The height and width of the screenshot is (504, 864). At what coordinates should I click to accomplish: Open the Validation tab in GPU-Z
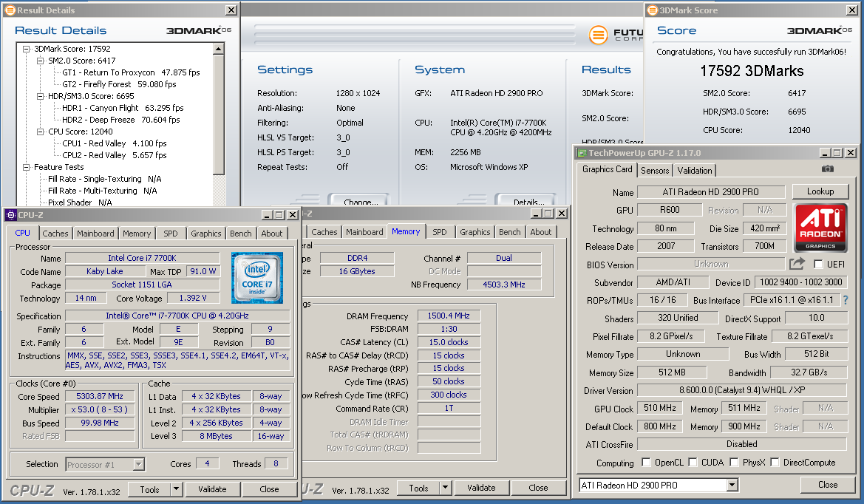pyautogui.click(x=694, y=171)
